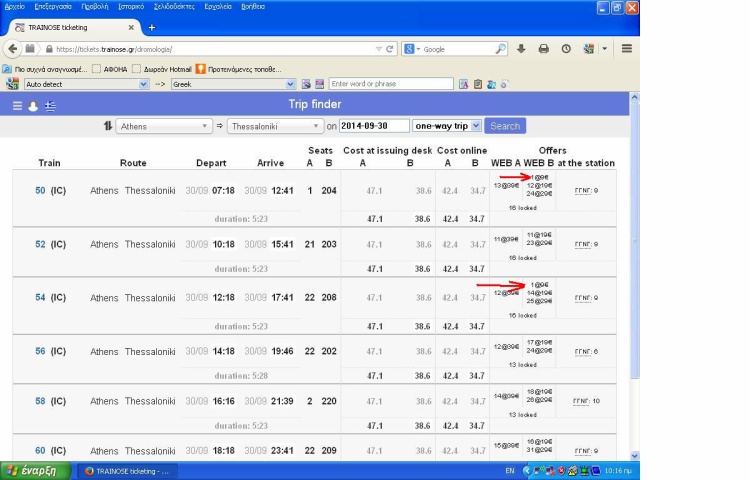The image size is (750, 480).
Task: Expand the Athens origin station dropdown
Action: point(164,126)
